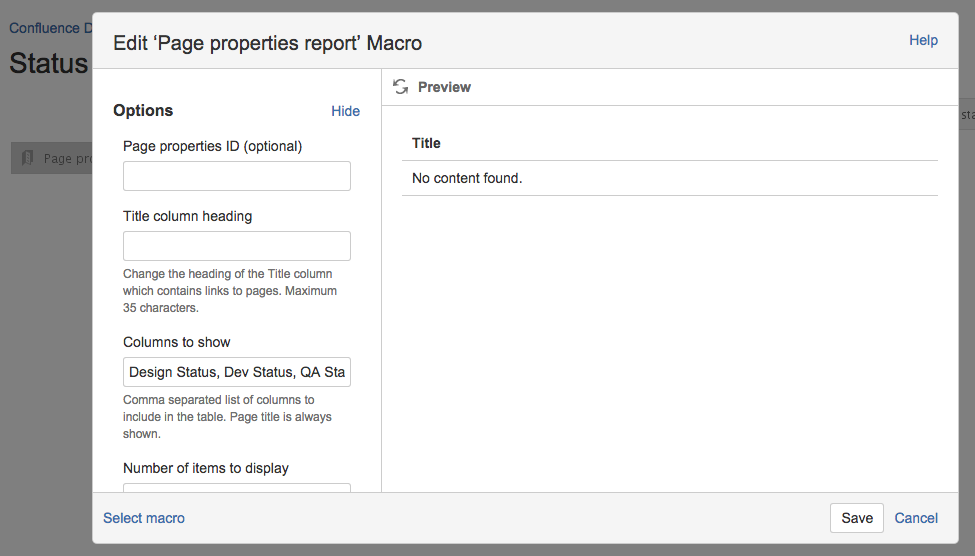The image size is (975, 556).
Task: Click the 'Page properties ID (optional)' label
Action: tap(212, 146)
